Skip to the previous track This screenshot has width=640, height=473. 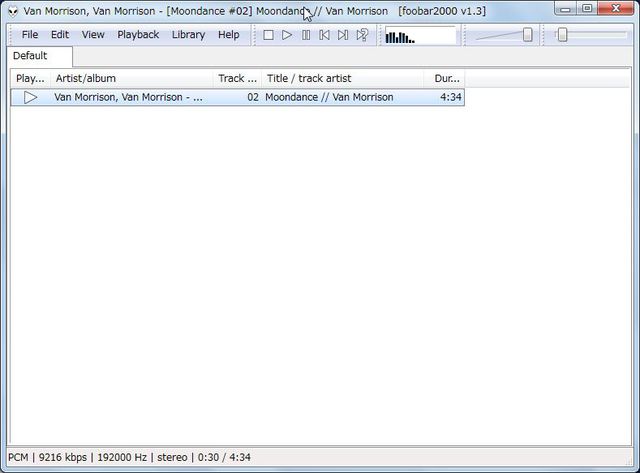coord(324,35)
